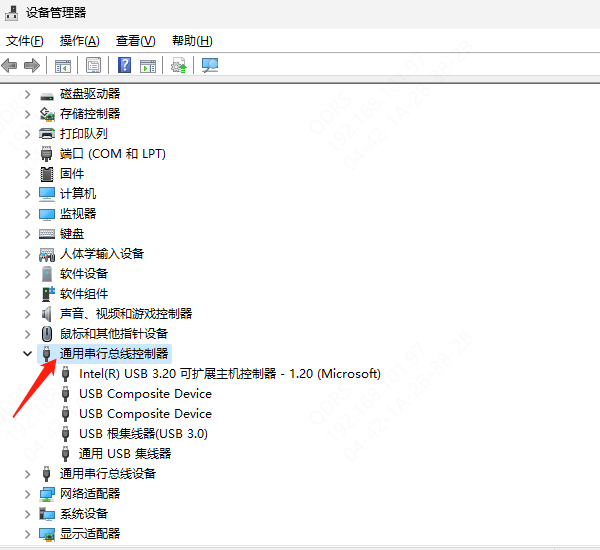Expand the 网络适配器 category
600x550 pixels.
click(28, 494)
